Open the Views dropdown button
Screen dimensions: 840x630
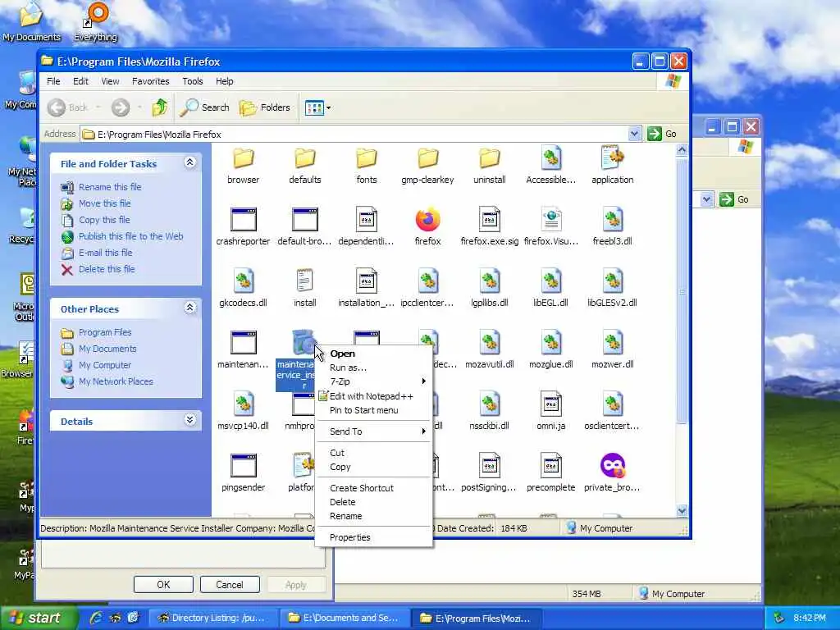pos(317,107)
